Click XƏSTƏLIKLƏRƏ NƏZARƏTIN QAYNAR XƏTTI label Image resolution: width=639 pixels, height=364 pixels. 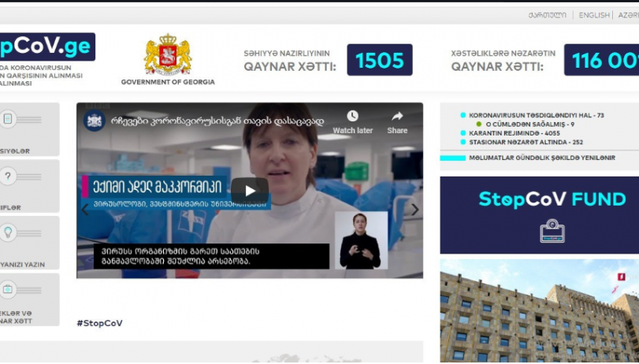503,61
